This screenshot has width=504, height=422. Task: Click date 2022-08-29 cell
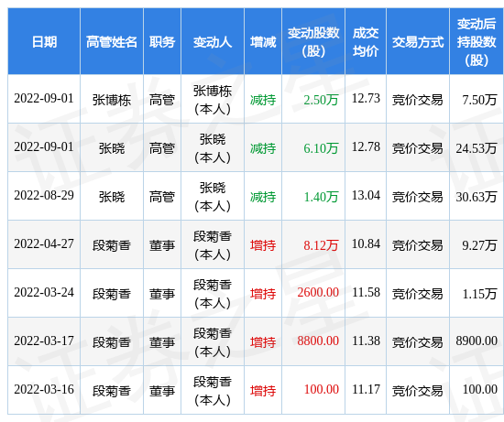(44, 195)
